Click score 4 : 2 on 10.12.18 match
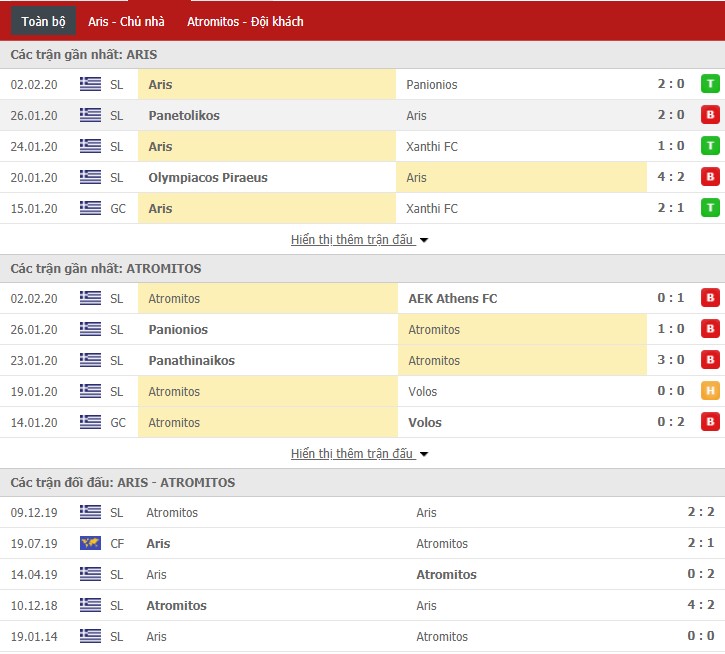The width and height of the screenshot is (725, 654). (701, 605)
